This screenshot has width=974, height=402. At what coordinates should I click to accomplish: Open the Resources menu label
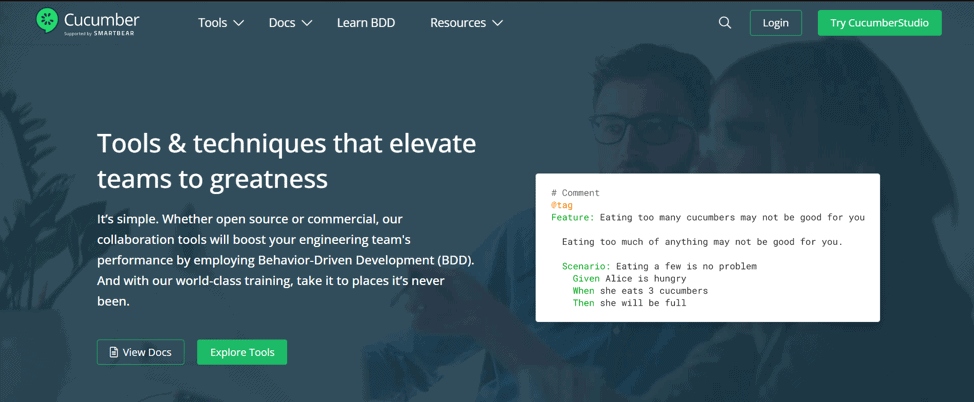coord(458,23)
